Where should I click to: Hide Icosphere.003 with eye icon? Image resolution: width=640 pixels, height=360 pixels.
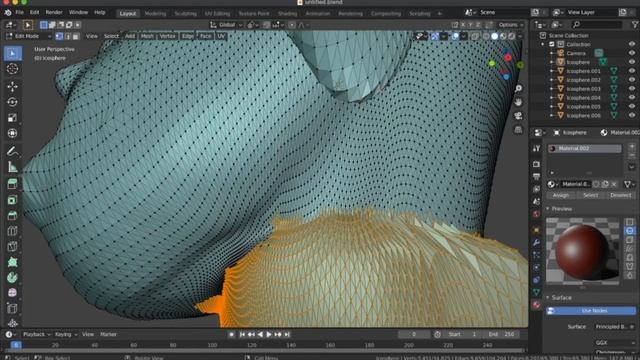pos(632,89)
